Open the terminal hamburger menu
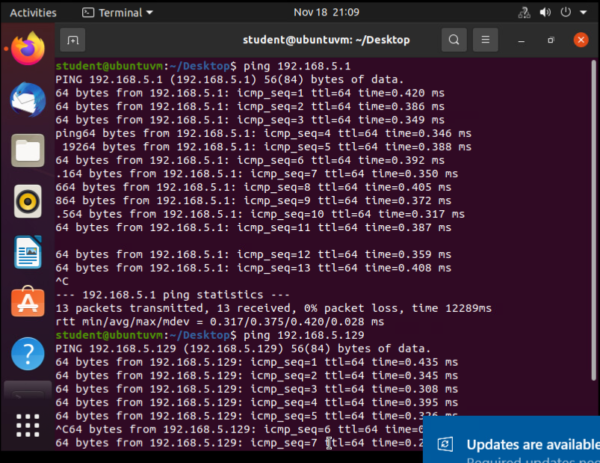The image size is (600, 463). pos(487,40)
